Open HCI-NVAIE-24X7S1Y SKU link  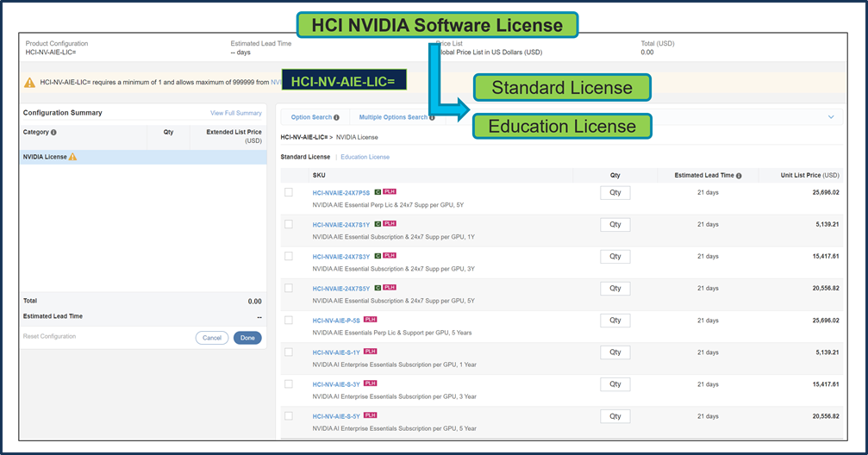[x=341, y=225]
